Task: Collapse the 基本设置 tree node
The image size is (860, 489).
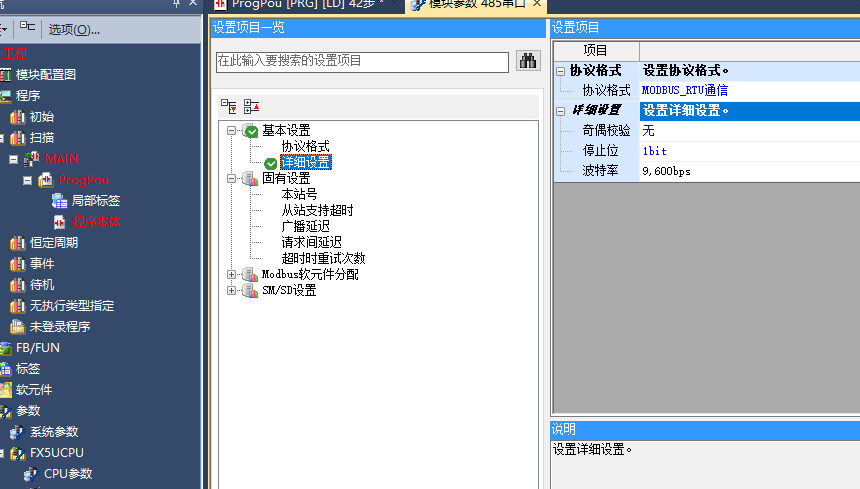Action: (x=232, y=131)
